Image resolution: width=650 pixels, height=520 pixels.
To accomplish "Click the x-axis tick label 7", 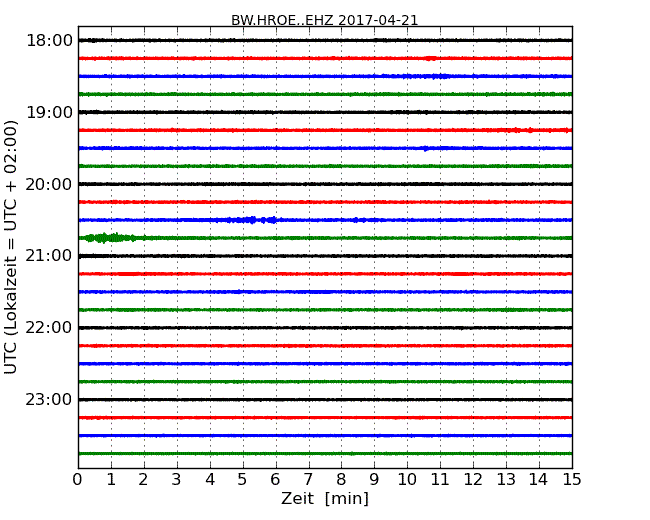I will [308, 480].
